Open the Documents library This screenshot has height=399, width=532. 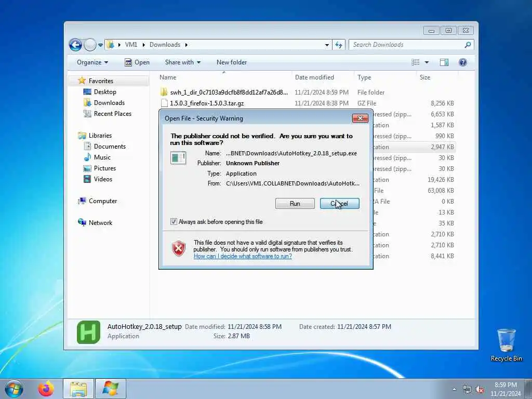tap(110, 146)
